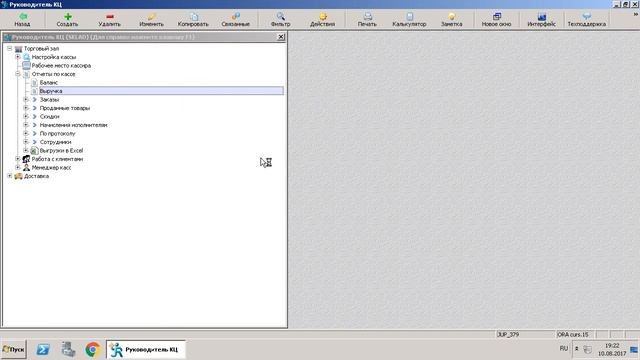Expand the Скидки report group
This screenshot has width=640, height=360.
tap(26, 116)
